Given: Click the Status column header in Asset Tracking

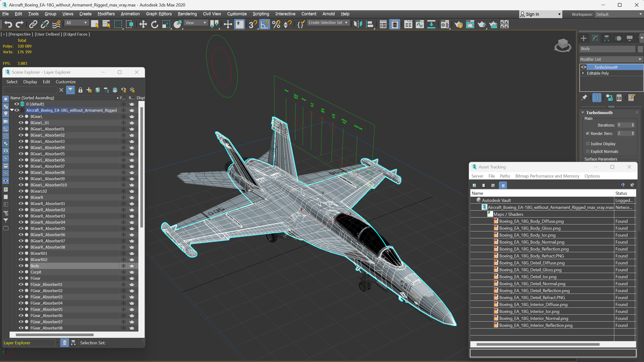Looking at the screenshot, I should (x=624, y=193).
